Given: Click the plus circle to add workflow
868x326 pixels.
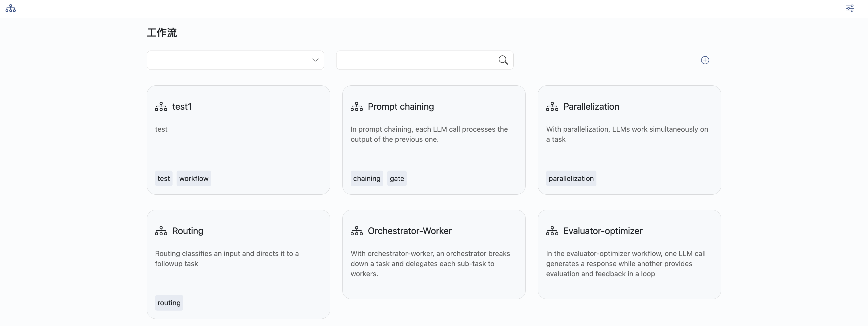Looking at the screenshot, I should tap(705, 60).
